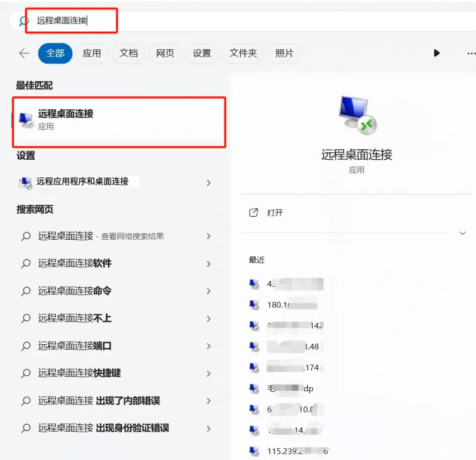476x460 pixels.
Task: Open the three-dot more options menu
Action: (471, 53)
